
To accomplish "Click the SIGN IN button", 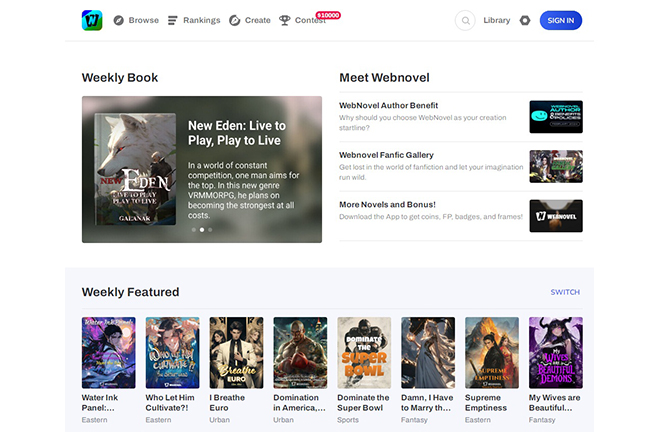I will pos(561,20).
